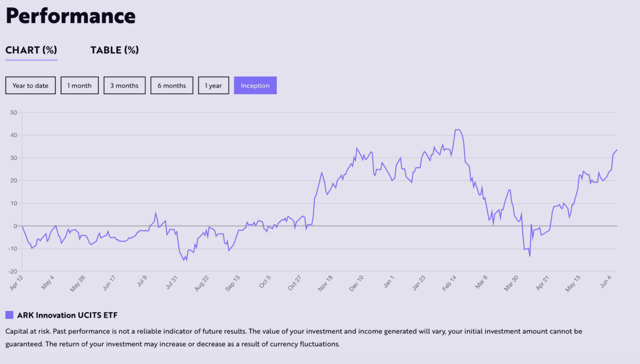Viewport: 640px width, 364px height.
Task: Click the chart line's highest peak above 40
Action: click(x=457, y=130)
